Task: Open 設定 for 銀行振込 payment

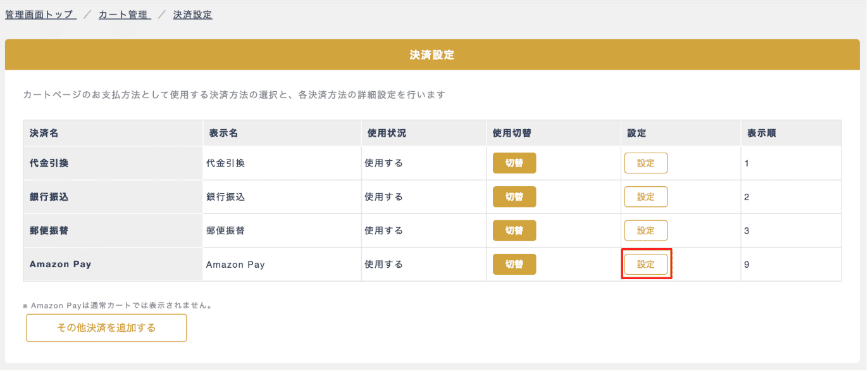Action: (x=645, y=197)
